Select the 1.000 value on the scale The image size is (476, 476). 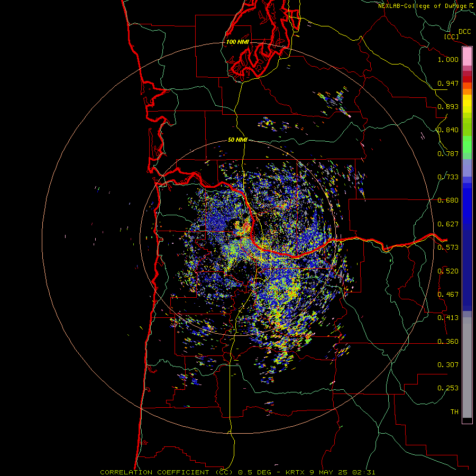[448, 59]
